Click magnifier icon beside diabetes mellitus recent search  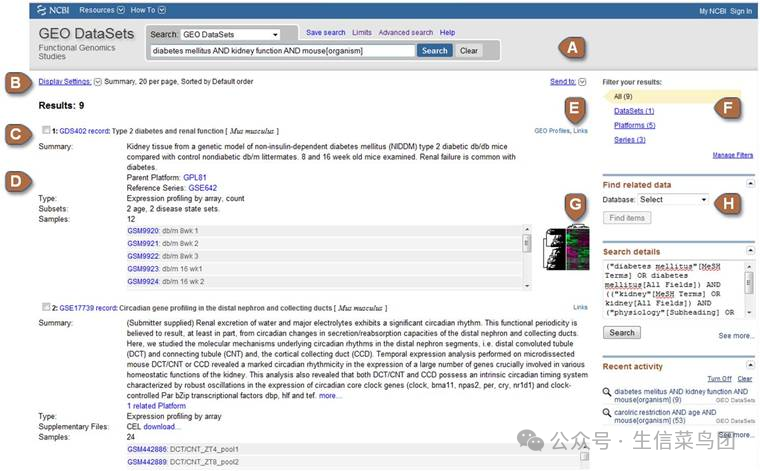606,392
